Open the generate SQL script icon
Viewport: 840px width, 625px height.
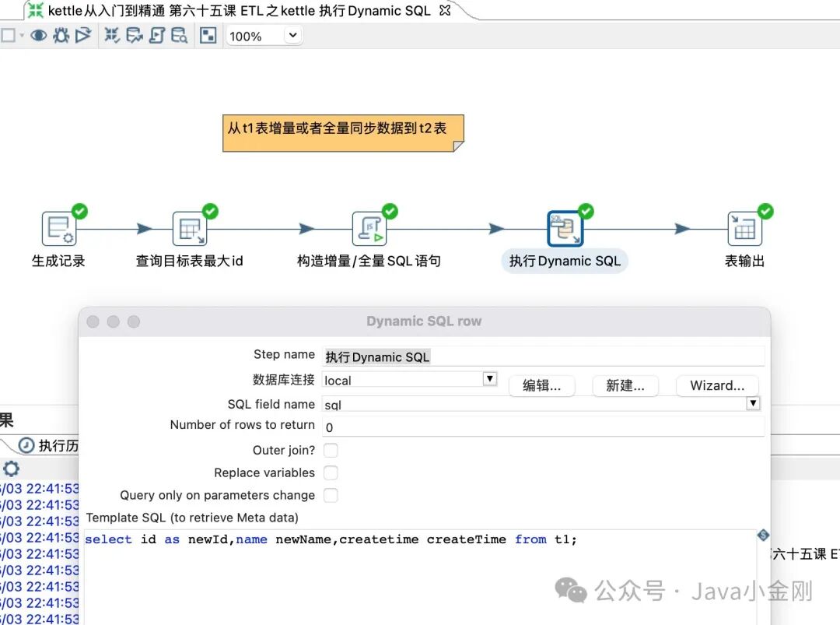(x=156, y=35)
